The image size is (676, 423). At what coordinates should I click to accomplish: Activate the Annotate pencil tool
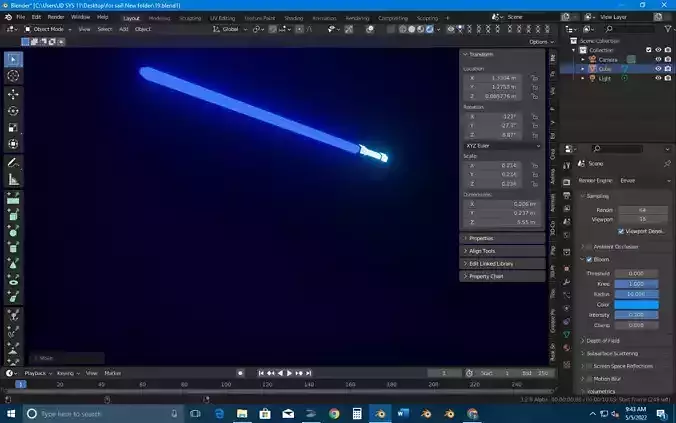tap(13, 163)
